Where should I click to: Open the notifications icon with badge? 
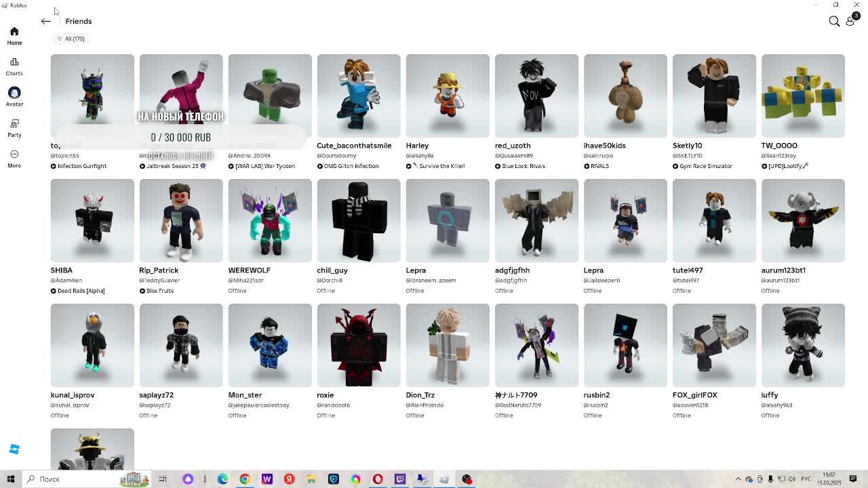click(851, 20)
